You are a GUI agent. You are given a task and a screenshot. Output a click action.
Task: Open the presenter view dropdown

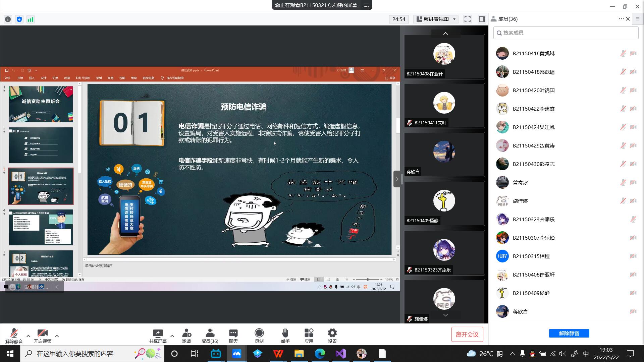click(x=436, y=19)
